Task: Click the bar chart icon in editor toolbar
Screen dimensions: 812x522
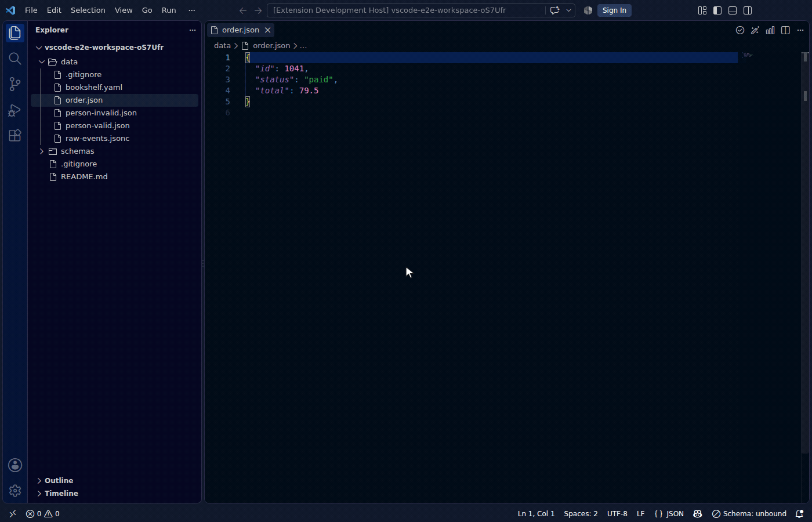Action: point(770,30)
